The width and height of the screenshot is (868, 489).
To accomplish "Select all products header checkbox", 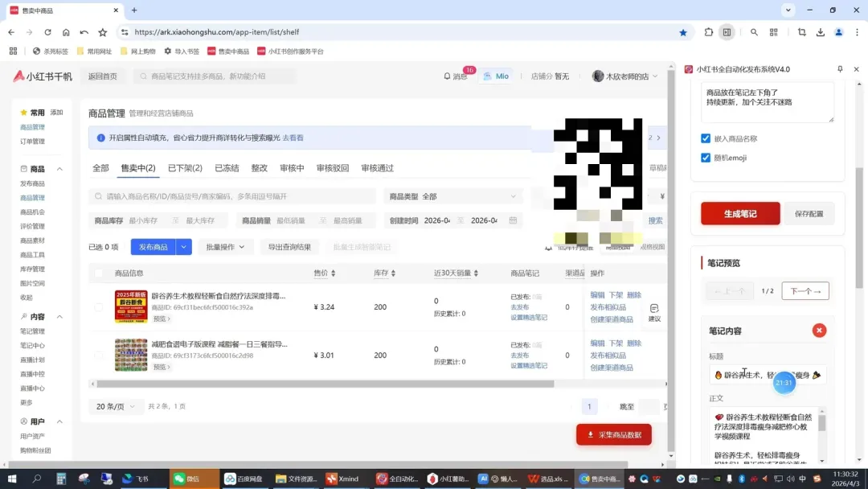I will click(99, 273).
